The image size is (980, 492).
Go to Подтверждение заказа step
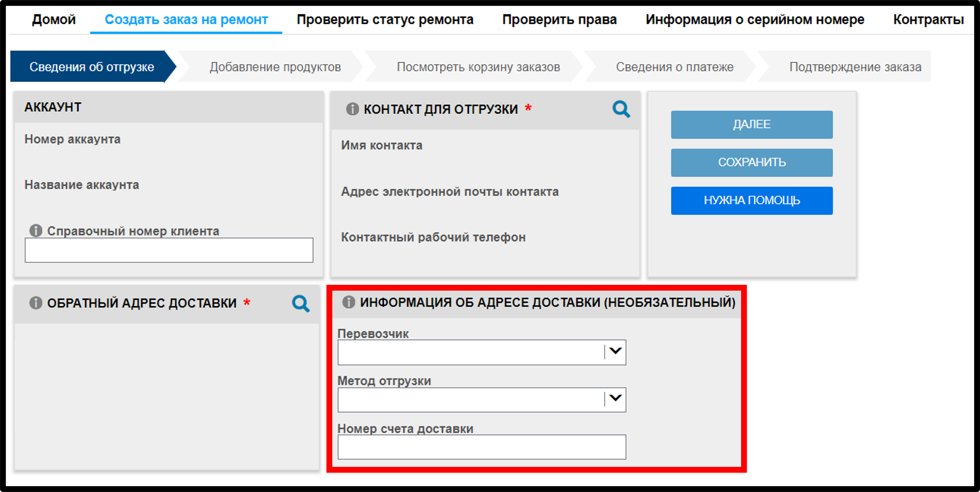855,67
